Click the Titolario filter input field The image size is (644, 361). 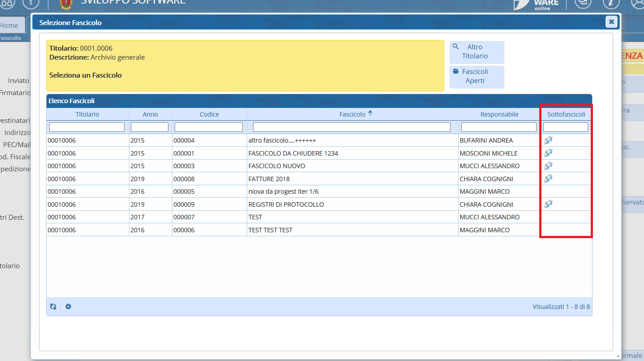tap(87, 127)
